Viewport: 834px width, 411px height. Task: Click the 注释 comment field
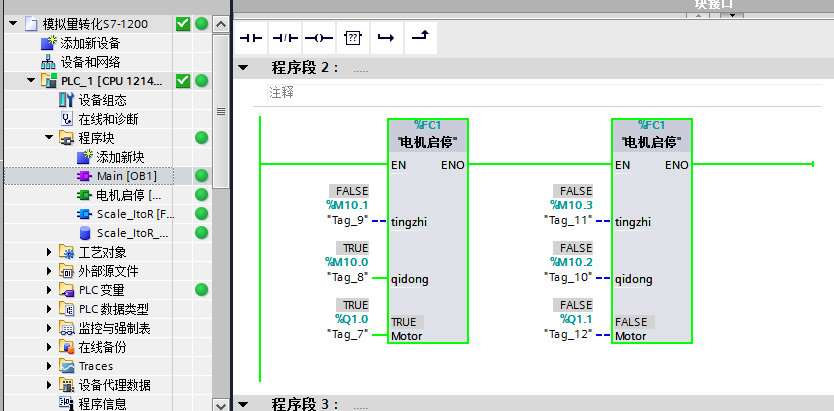(540, 92)
